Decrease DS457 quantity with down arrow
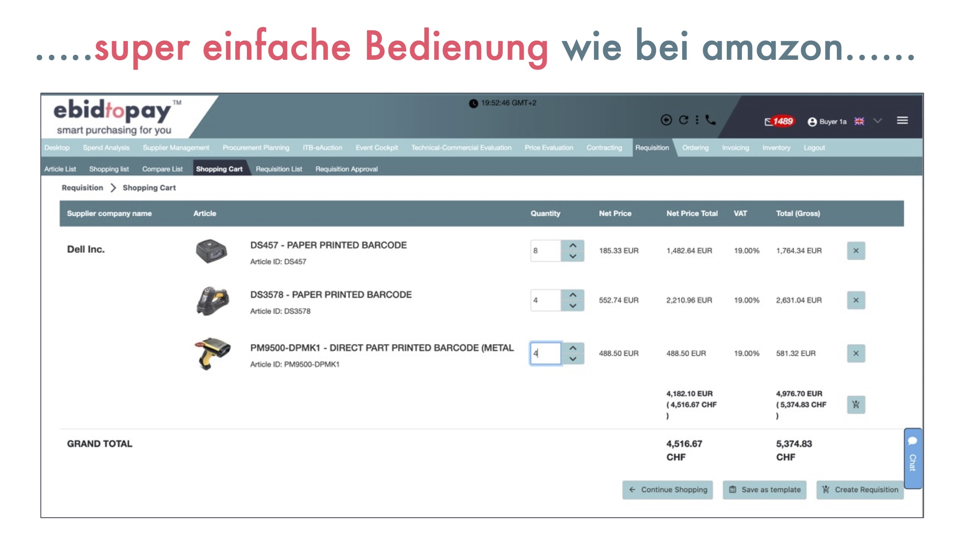This screenshot has width=980, height=551. pyautogui.click(x=573, y=256)
